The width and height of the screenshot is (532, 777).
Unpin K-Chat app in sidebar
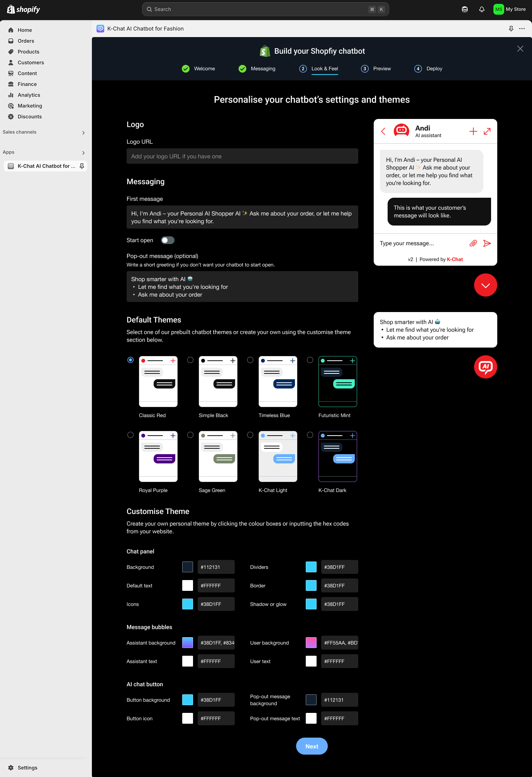point(82,166)
